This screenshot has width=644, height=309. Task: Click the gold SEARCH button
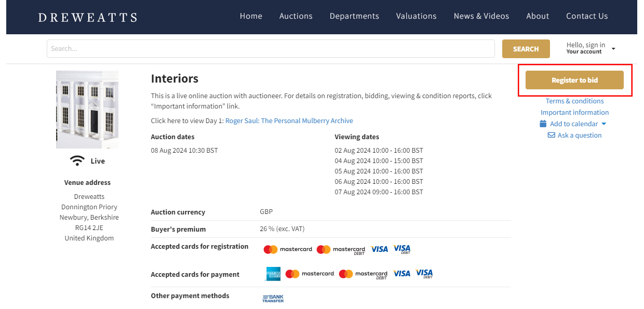(x=526, y=49)
